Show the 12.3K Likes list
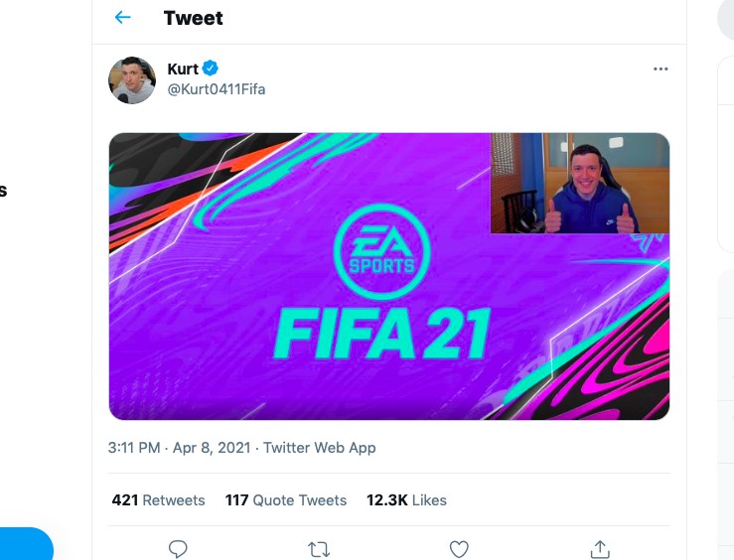Viewport: 734px width, 560px height. tap(406, 500)
